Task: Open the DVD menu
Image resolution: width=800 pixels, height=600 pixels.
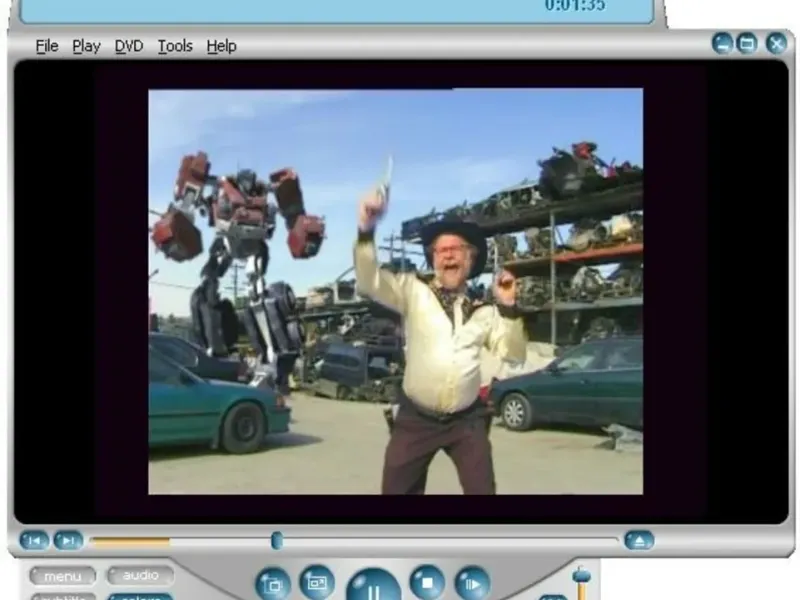Action: [x=129, y=46]
